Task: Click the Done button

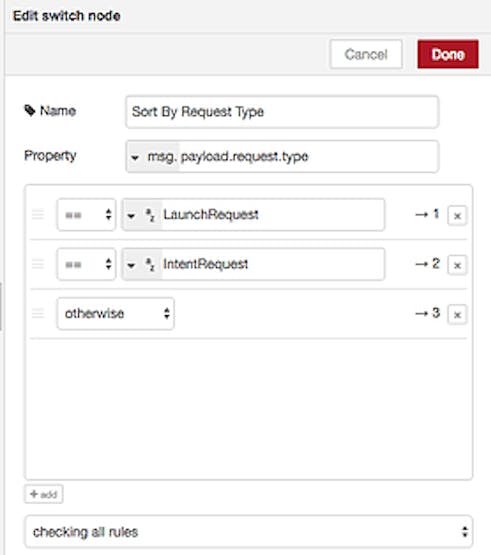Action: tap(448, 54)
